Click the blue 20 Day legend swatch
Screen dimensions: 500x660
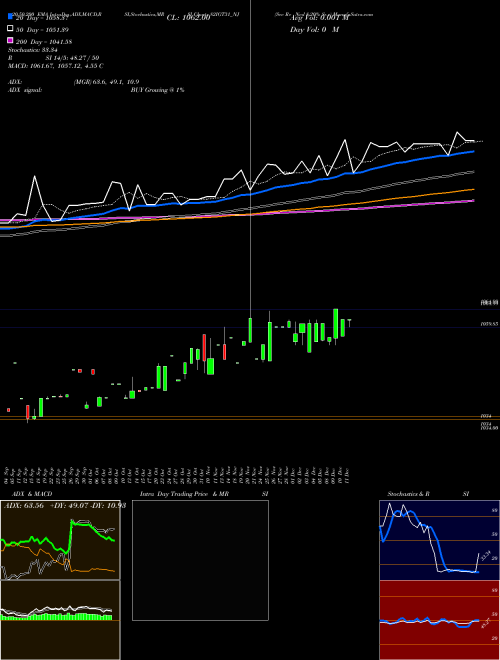click(10, 17)
